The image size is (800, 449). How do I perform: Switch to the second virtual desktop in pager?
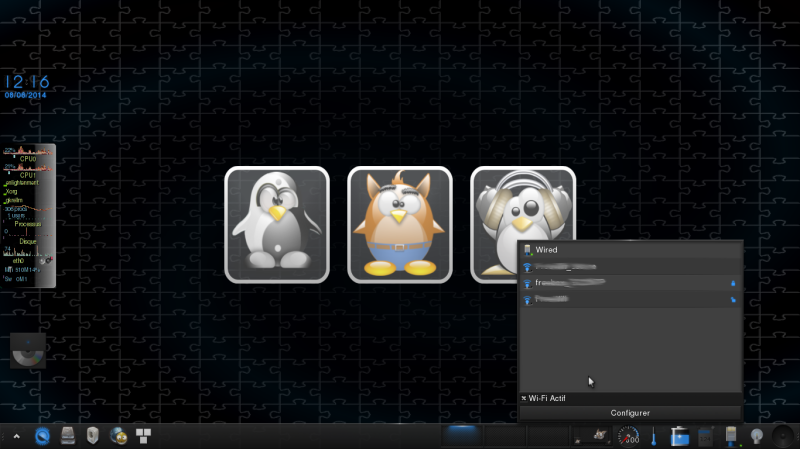tap(505, 436)
